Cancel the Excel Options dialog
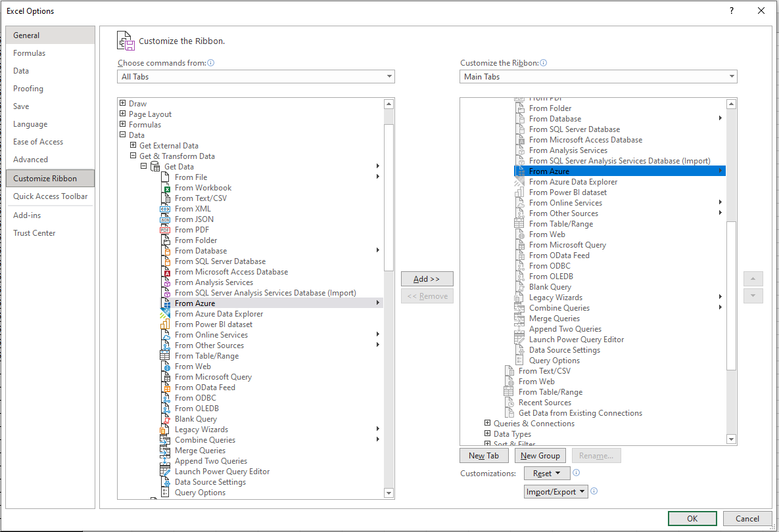 tap(747, 519)
